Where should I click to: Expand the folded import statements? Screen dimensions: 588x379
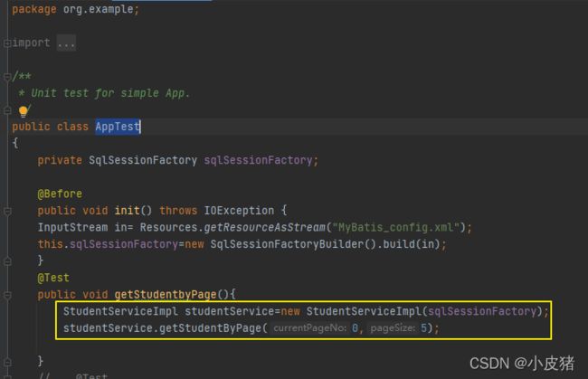click(7, 43)
